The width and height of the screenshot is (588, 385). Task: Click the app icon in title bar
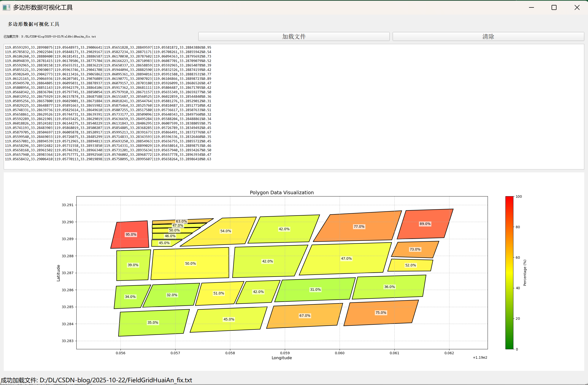point(6,7)
